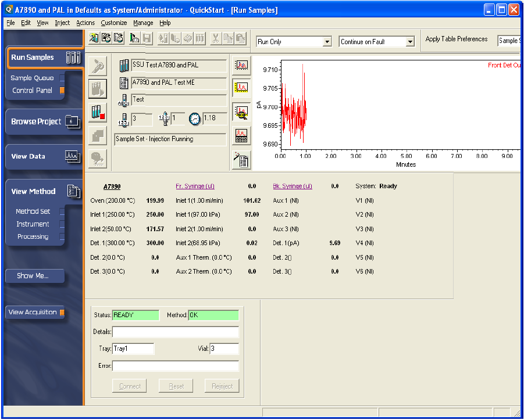Click the Fr. Syringe (ul) link
Viewport: 524px width, 420px height.
pos(195,186)
